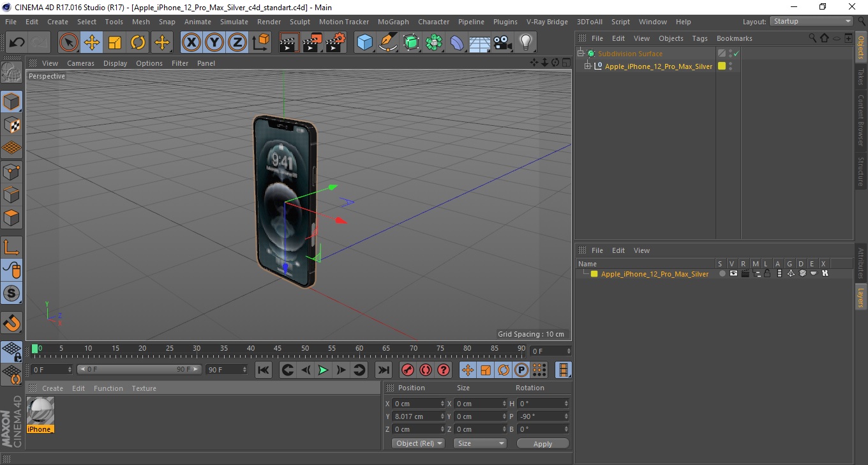Select the Live Selection tool
This screenshot has height=465, width=868.
tap(69, 43)
